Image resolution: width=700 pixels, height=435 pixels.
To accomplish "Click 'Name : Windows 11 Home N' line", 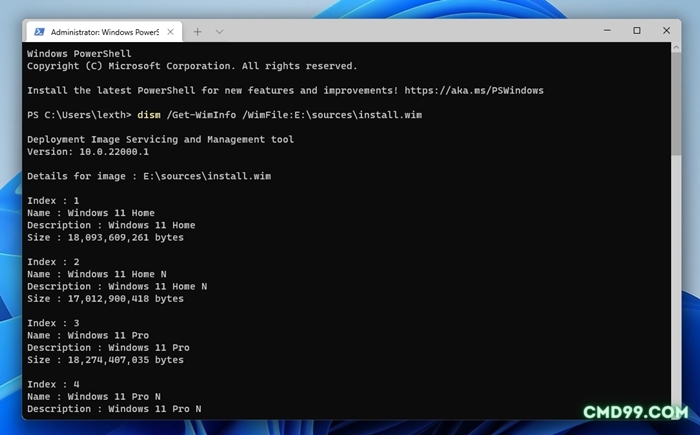I will coord(96,274).
